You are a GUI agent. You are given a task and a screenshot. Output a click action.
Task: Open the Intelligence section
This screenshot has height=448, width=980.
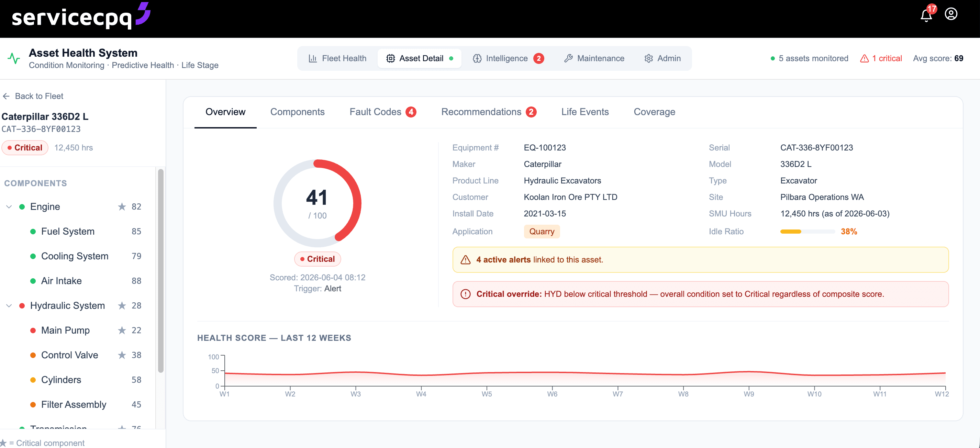pos(508,58)
